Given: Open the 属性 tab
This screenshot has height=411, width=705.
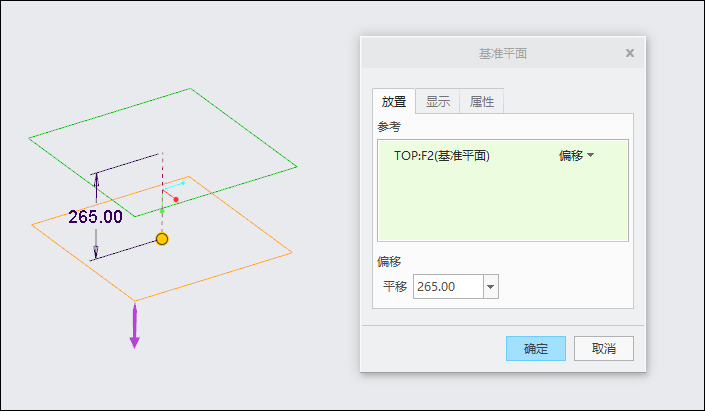Looking at the screenshot, I should pyautogui.click(x=481, y=101).
